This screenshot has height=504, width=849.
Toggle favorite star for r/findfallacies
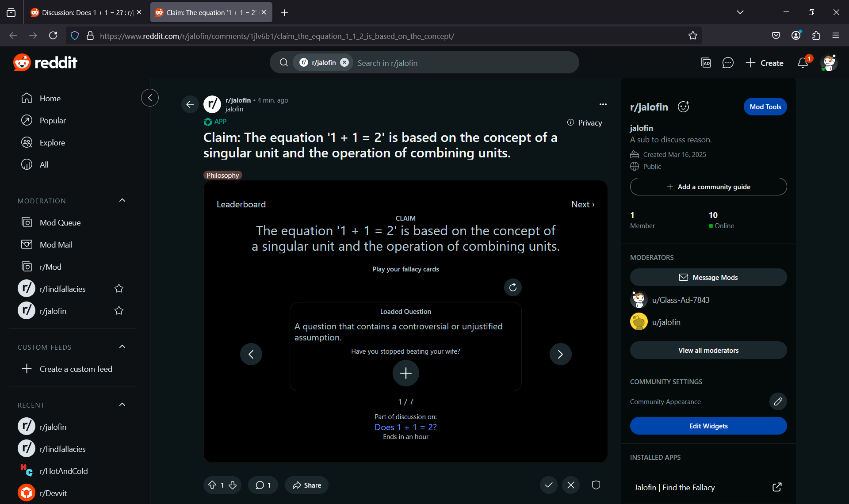119,289
